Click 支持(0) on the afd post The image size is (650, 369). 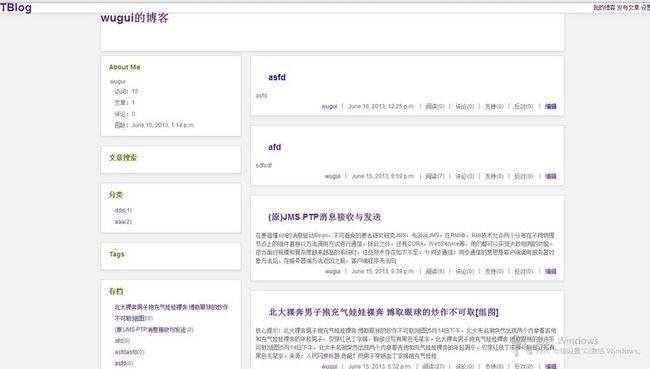tap(494, 176)
